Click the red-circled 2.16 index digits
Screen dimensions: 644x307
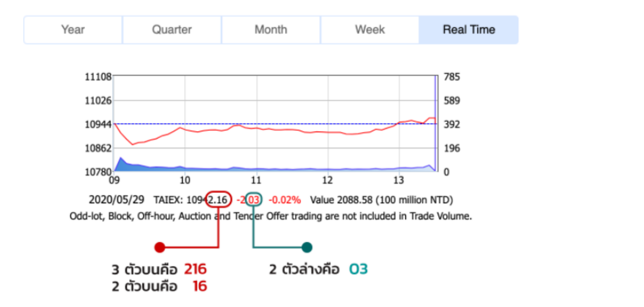tap(218, 200)
